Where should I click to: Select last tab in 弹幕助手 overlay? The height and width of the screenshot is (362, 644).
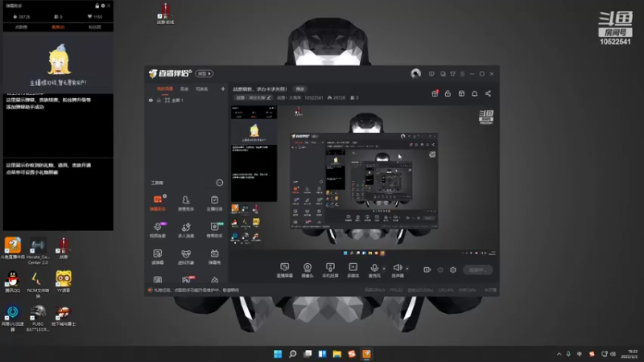pos(95,27)
